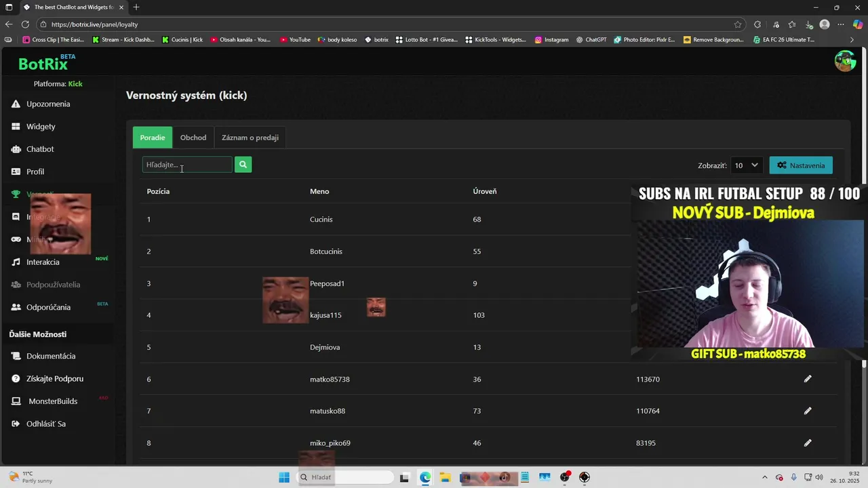Select username Botcucinis in table
This screenshot has height=488, width=868.
326,251
